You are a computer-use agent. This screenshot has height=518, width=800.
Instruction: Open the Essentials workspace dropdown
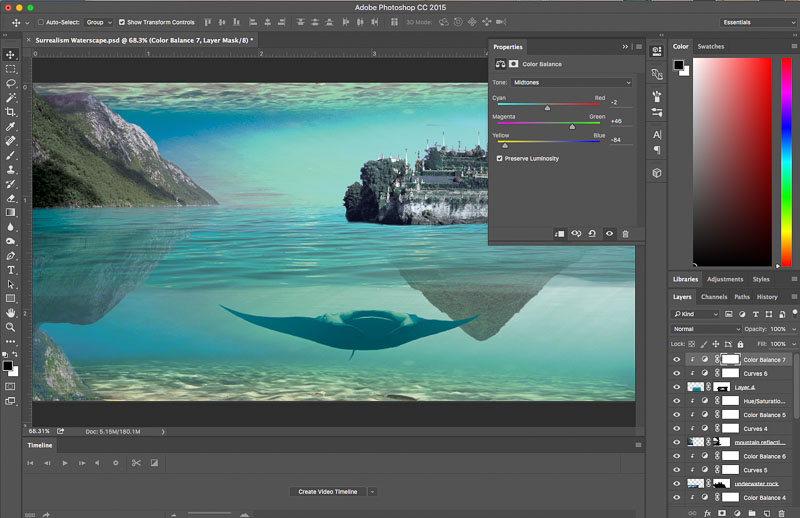point(759,22)
